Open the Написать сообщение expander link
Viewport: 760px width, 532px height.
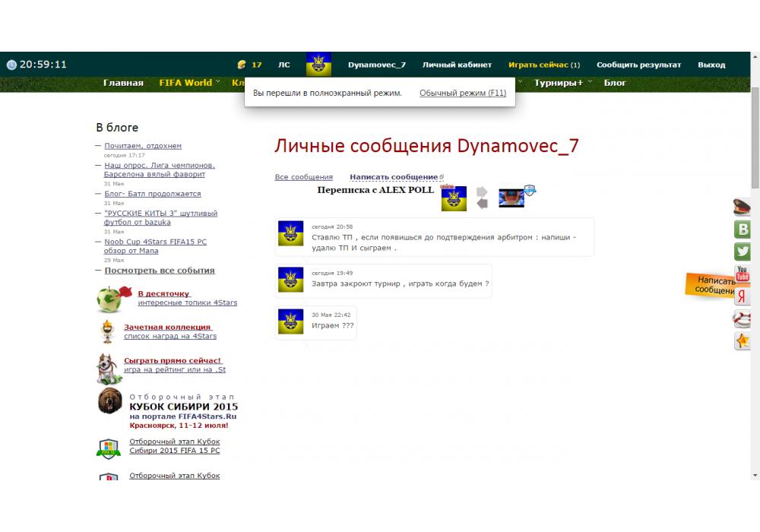coord(396,177)
